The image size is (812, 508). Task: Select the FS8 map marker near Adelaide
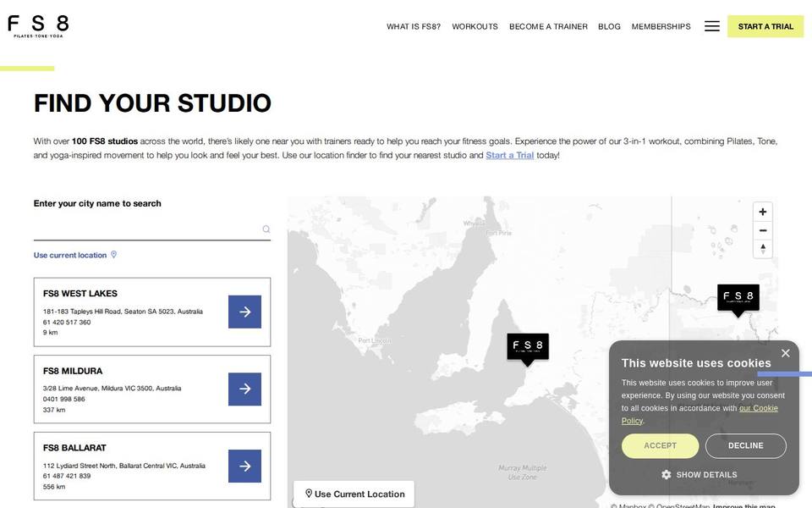click(x=528, y=350)
